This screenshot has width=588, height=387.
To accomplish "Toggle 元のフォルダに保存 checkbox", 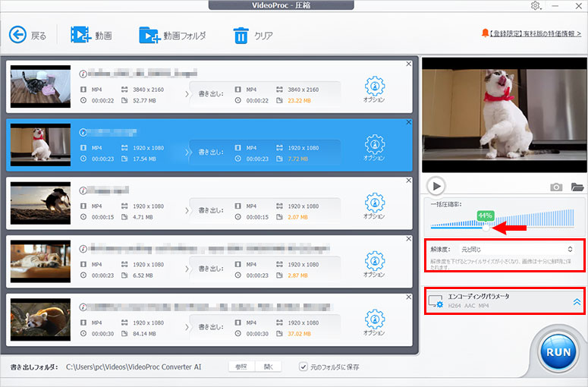I will point(303,367).
